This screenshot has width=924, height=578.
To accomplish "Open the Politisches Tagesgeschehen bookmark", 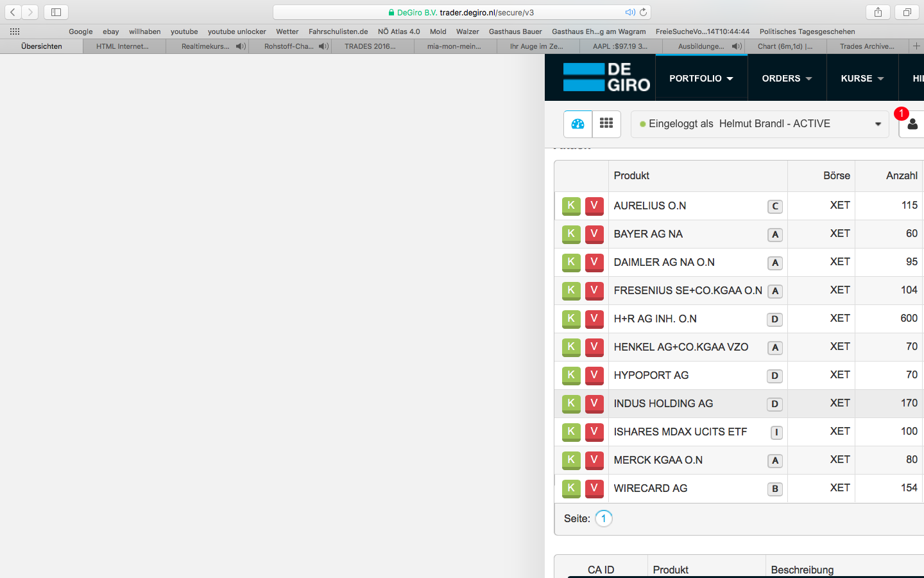I will (807, 31).
